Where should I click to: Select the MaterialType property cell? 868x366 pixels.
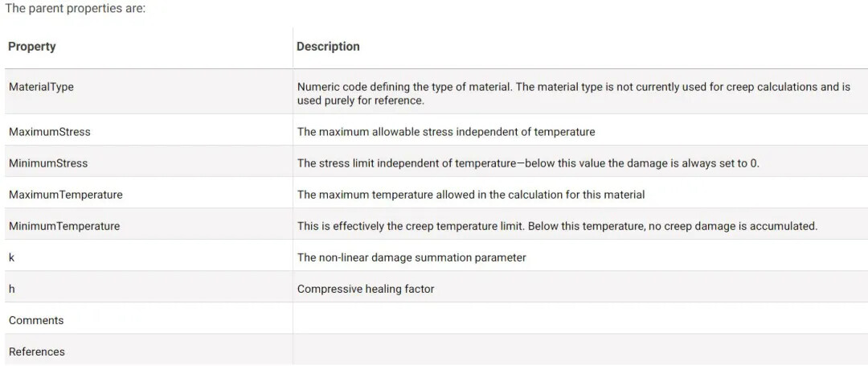tap(41, 87)
